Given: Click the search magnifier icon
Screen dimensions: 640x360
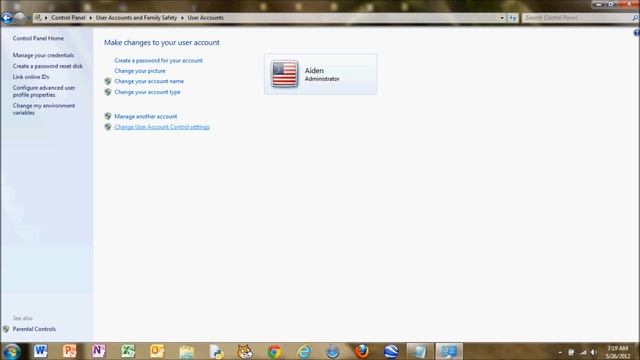Looking at the screenshot, I should [635, 18].
